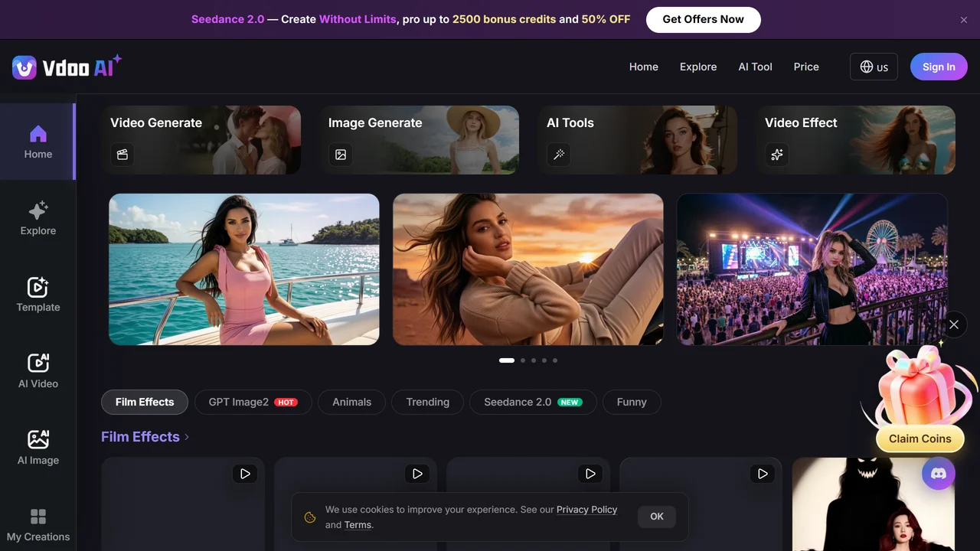Open Home in the left sidebar
Screen dimensions: 980x551
(x=38, y=142)
